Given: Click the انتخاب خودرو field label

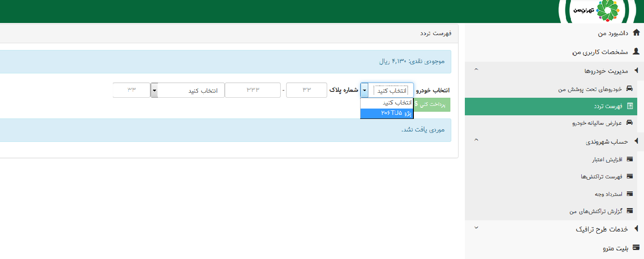Looking at the screenshot, I should (x=433, y=90).
